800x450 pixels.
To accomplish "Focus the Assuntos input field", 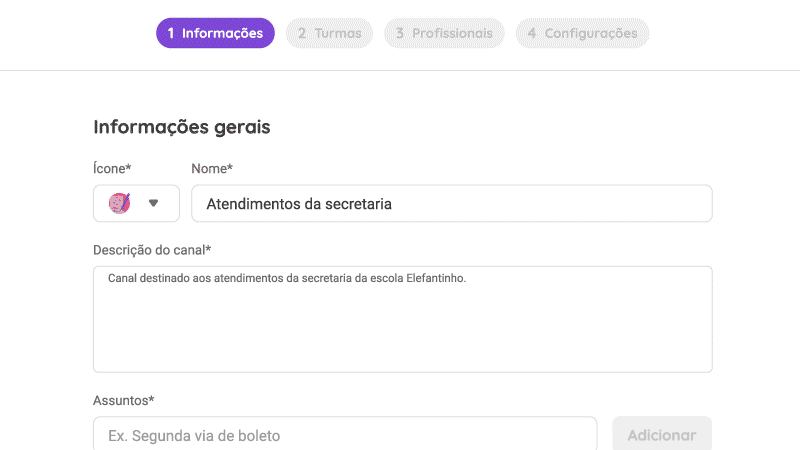I will [x=345, y=434].
